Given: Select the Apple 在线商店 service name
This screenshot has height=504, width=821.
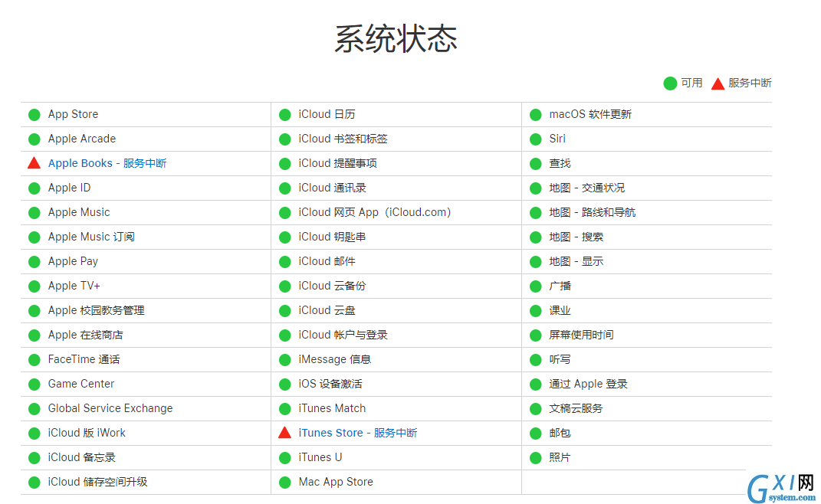Looking at the screenshot, I should (85, 335).
